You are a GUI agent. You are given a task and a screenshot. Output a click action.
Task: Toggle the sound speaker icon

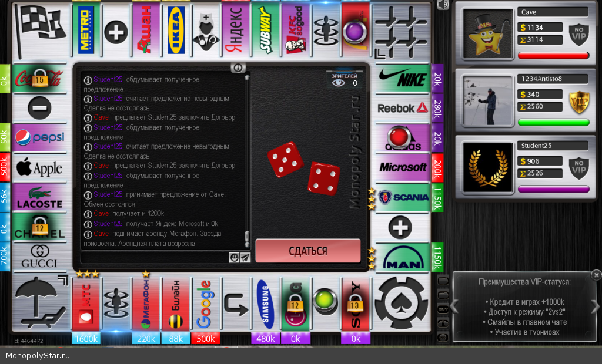click(x=443, y=5)
